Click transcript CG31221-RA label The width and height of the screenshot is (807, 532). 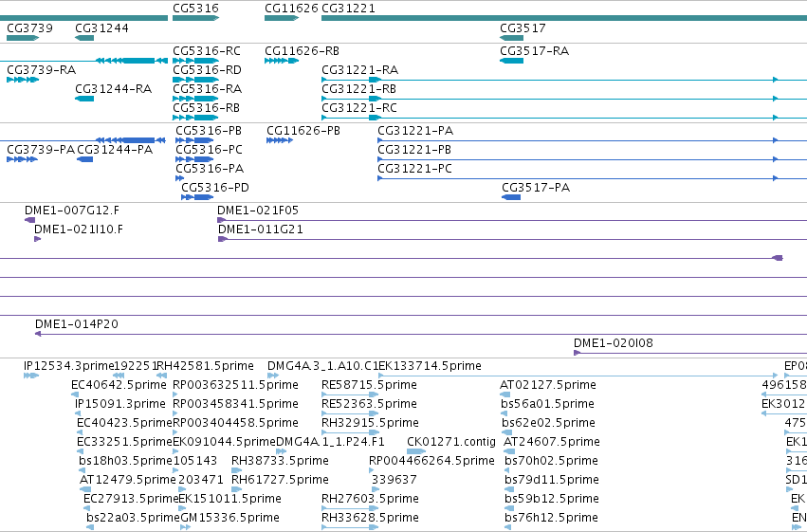pos(359,70)
